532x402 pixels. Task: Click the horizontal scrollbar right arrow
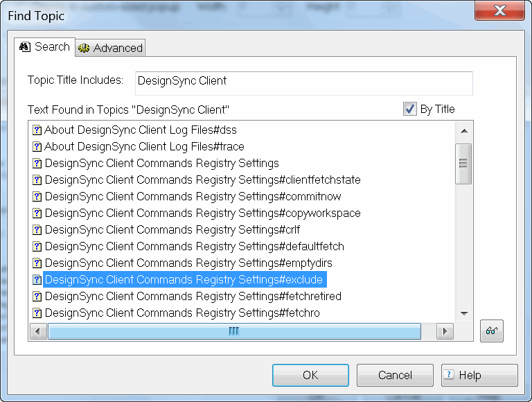[x=445, y=331]
